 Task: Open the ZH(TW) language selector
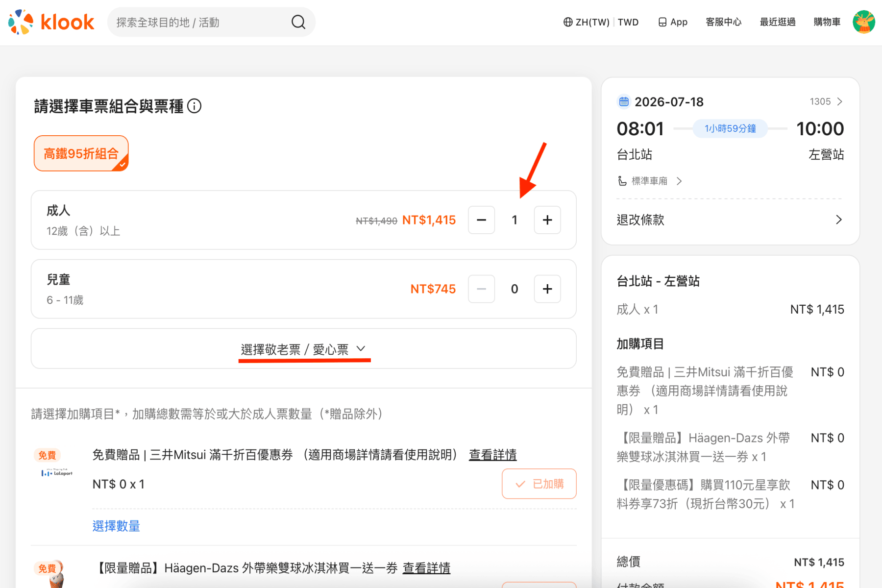(x=592, y=22)
